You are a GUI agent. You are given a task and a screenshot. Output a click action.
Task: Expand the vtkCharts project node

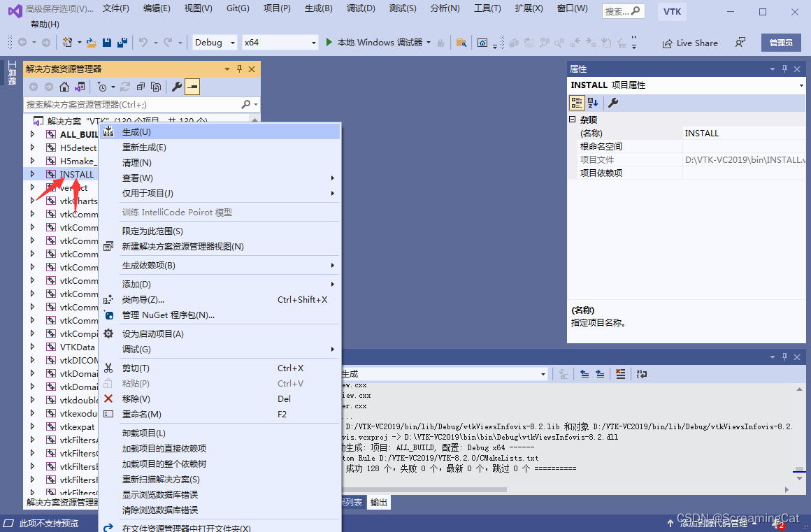point(31,201)
